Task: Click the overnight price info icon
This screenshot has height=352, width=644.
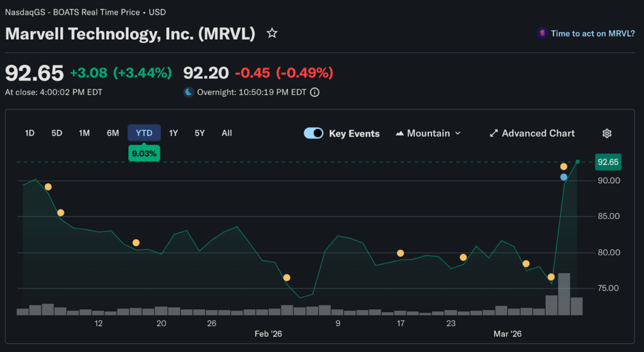Action: tap(314, 92)
